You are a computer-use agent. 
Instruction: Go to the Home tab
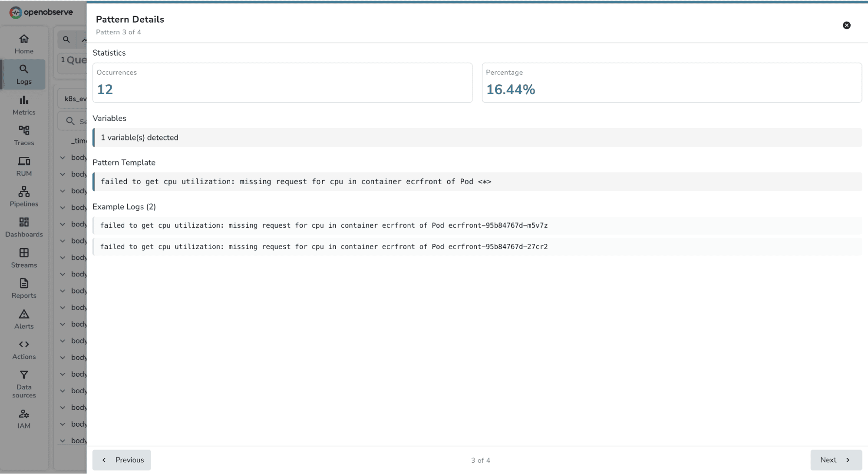[24, 43]
